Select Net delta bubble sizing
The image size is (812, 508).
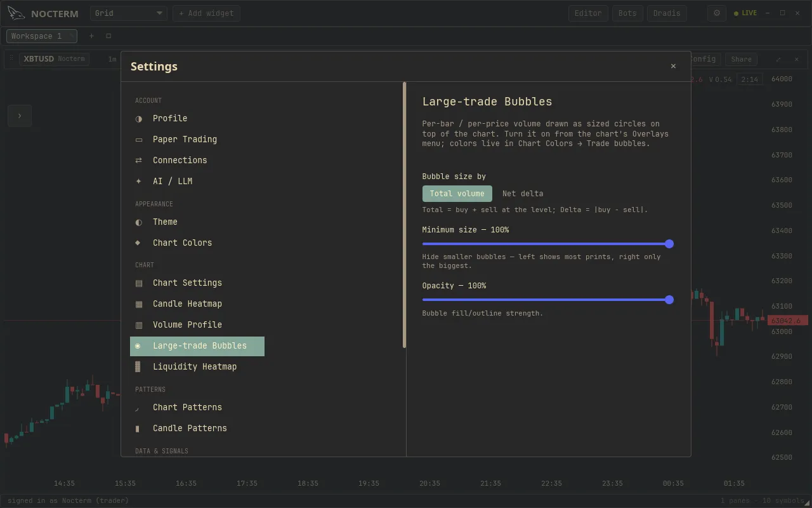coord(523,194)
